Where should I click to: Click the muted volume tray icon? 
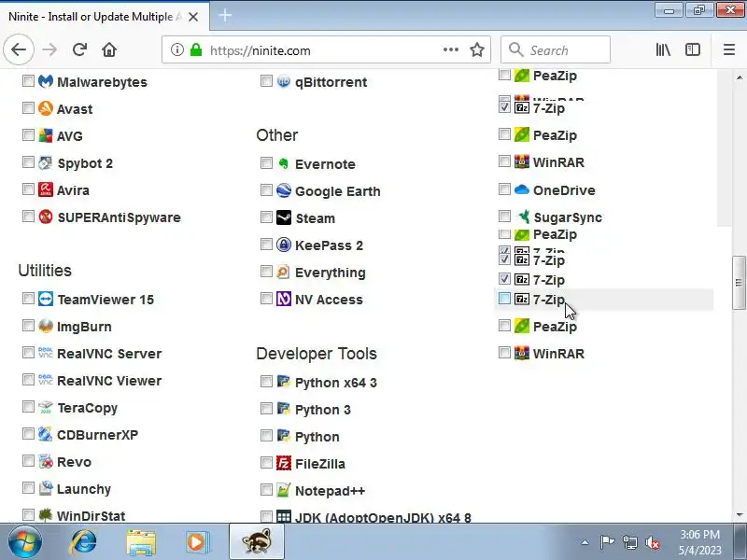[652, 542]
